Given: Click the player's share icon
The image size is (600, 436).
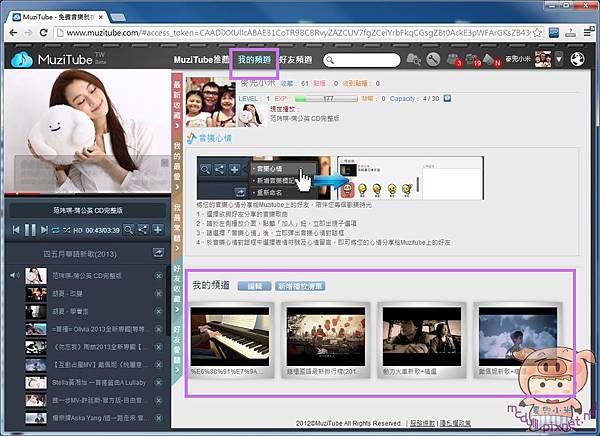Looking at the screenshot, I should [x=143, y=230].
